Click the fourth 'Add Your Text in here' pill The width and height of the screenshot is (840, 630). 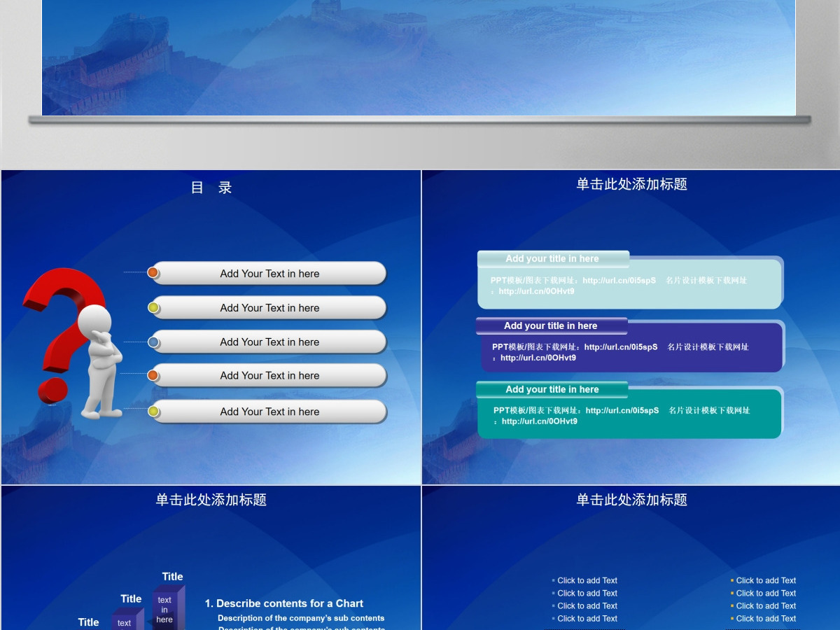coord(269,376)
